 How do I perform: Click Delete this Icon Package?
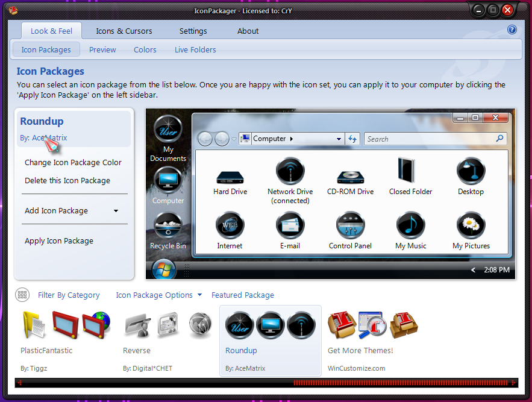67,181
